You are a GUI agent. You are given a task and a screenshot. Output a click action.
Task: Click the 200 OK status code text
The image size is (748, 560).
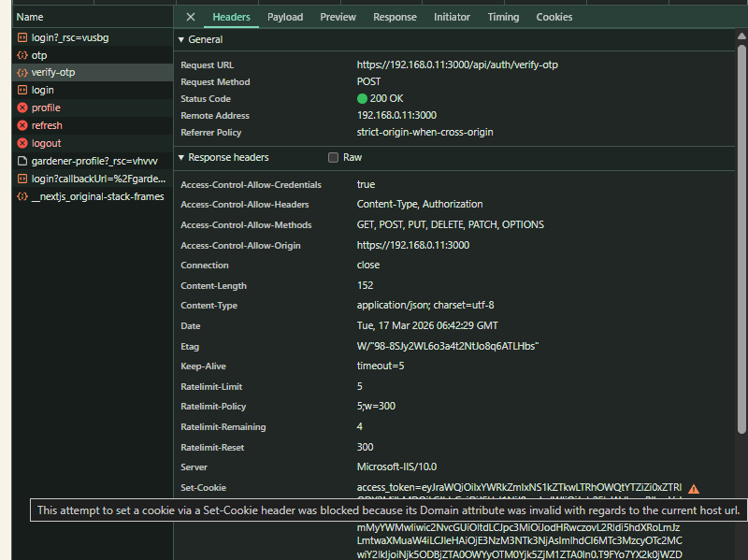(x=386, y=99)
